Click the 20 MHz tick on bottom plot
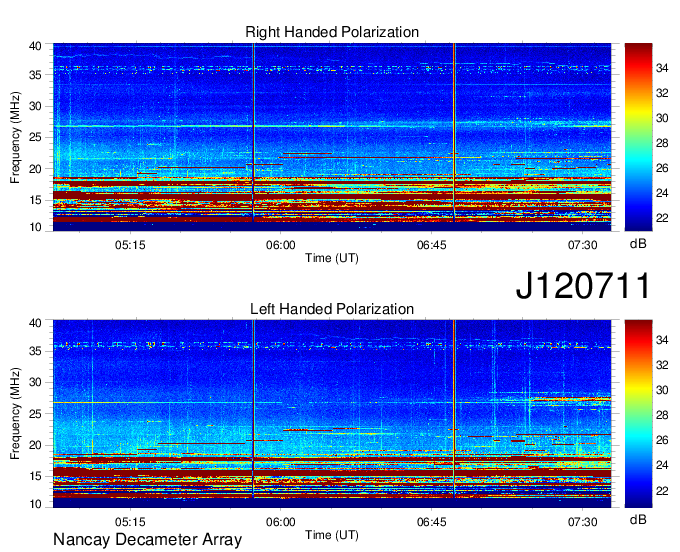Viewport: 680px width, 552px height. 35,445
